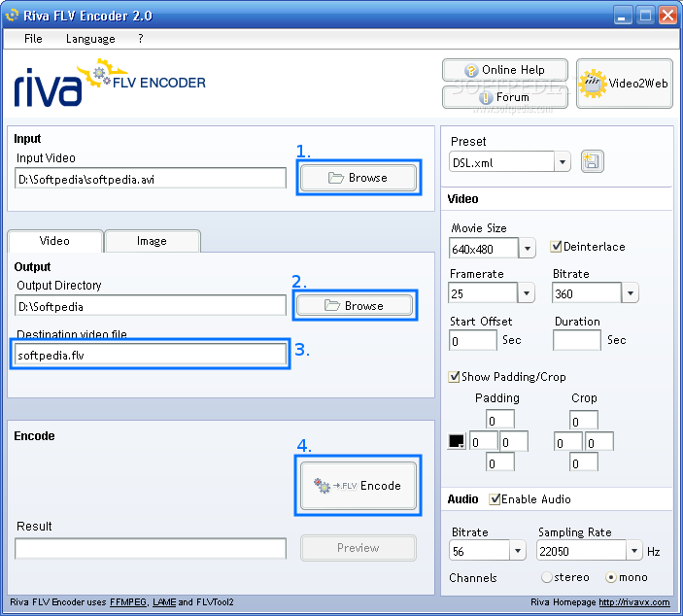Select the mono channel option
683x616 pixels.
coord(611,577)
